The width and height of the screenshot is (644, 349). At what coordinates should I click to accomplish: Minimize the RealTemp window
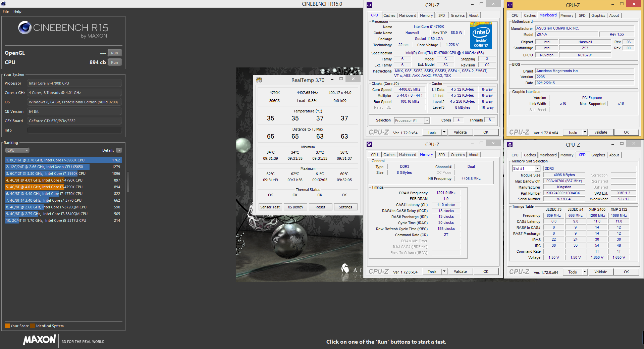coord(332,80)
